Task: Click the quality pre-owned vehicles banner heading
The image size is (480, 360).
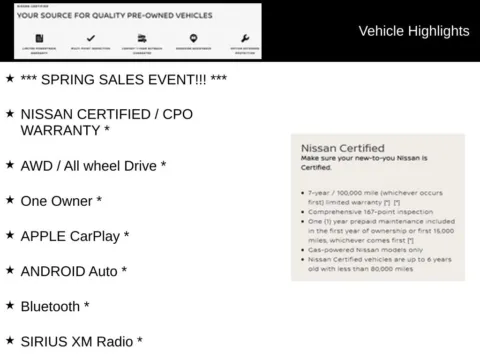Action: [x=115, y=15]
